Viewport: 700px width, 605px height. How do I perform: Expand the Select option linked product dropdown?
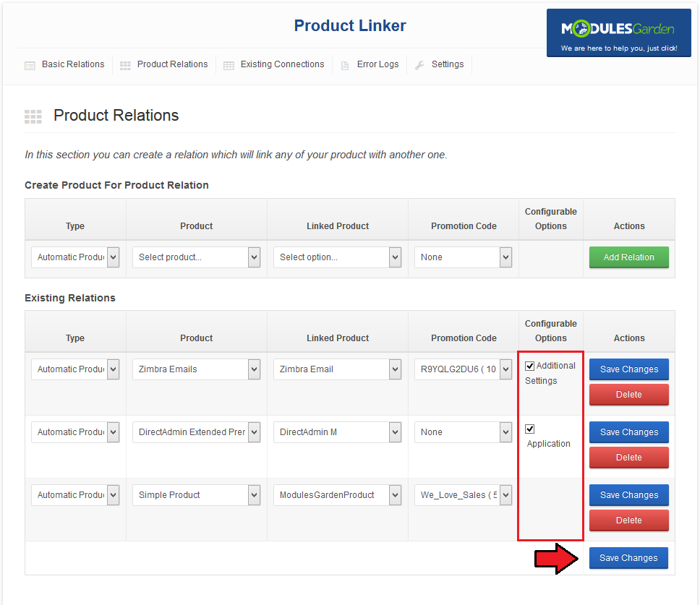pyautogui.click(x=337, y=257)
